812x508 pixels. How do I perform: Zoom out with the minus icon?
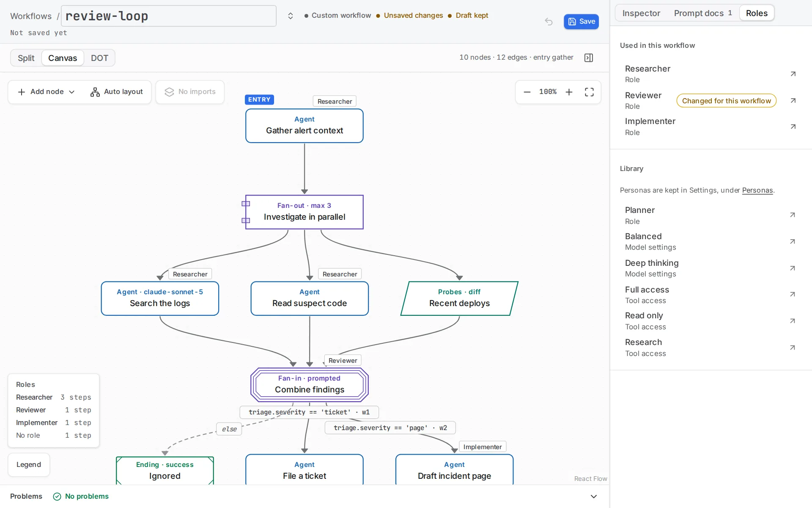pyautogui.click(x=527, y=92)
